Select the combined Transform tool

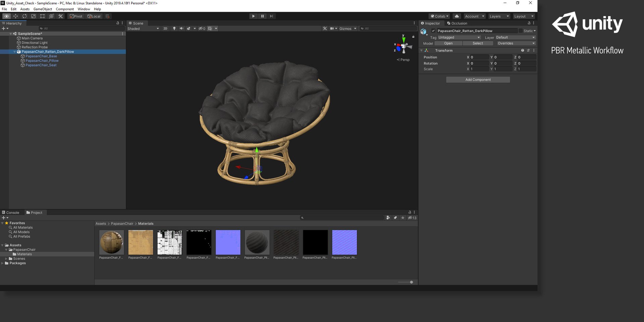click(x=51, y=16)
